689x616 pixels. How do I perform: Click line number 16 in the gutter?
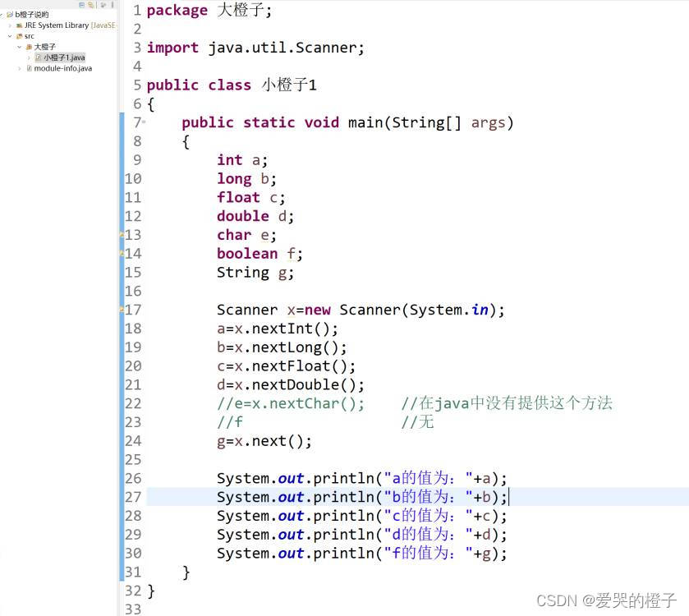click(x=133, y=291)
